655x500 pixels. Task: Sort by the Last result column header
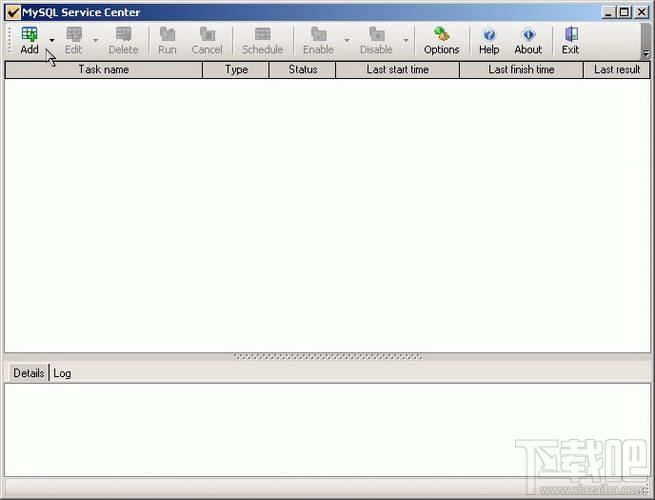[617, 70]
